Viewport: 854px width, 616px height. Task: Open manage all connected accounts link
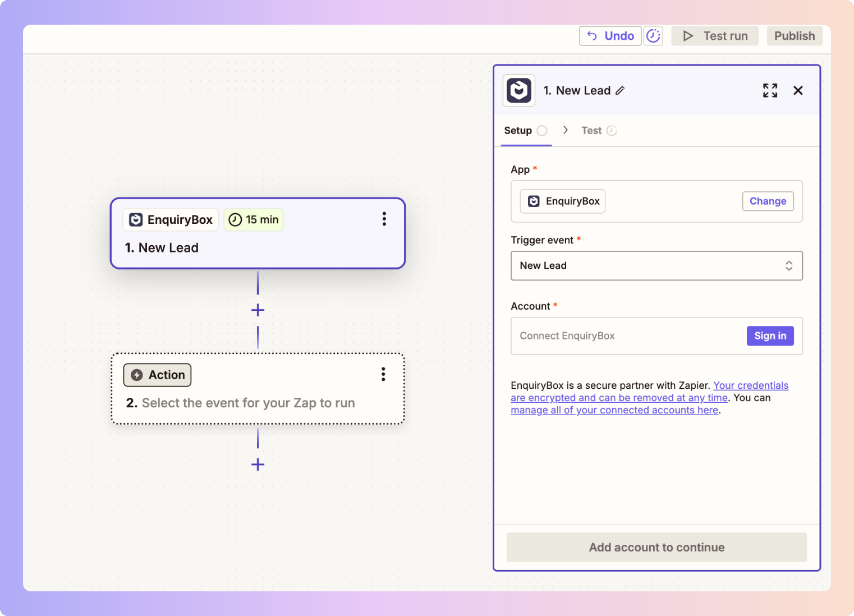click(x=614, y=410)
